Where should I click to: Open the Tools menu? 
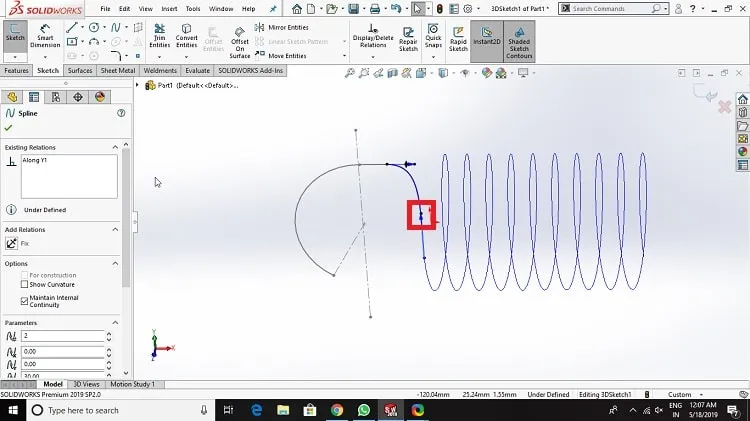(193, 9)
